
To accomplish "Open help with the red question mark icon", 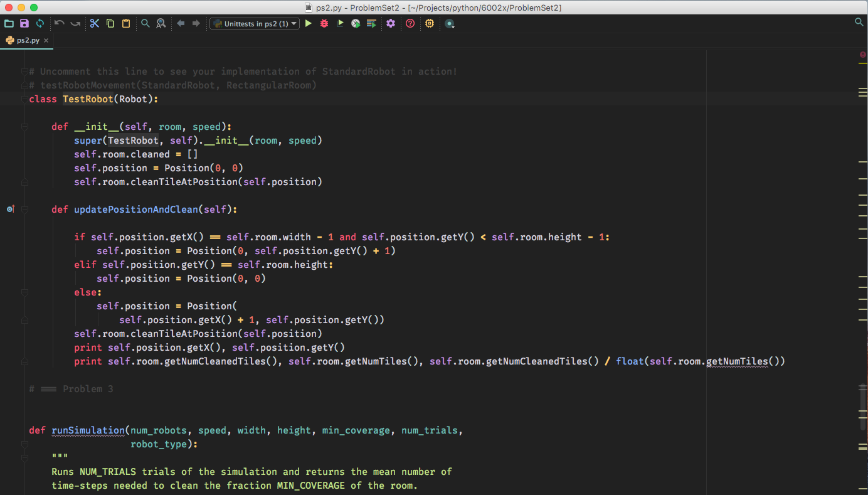I will click(410, 23).
